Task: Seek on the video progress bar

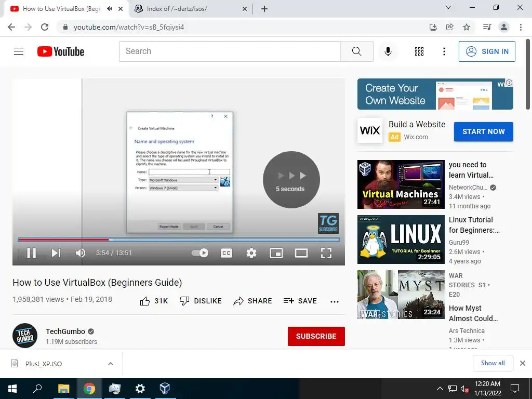Action: coord(179,240)
